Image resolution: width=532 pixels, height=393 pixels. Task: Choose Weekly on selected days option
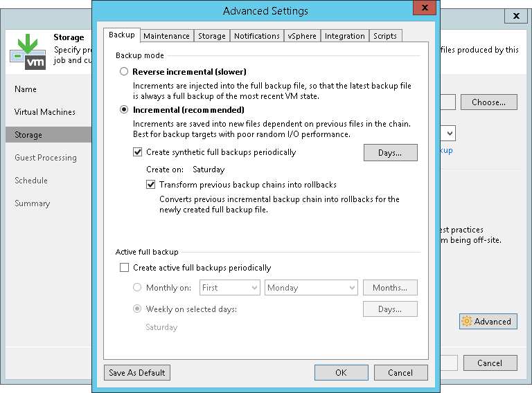point(137,309)
